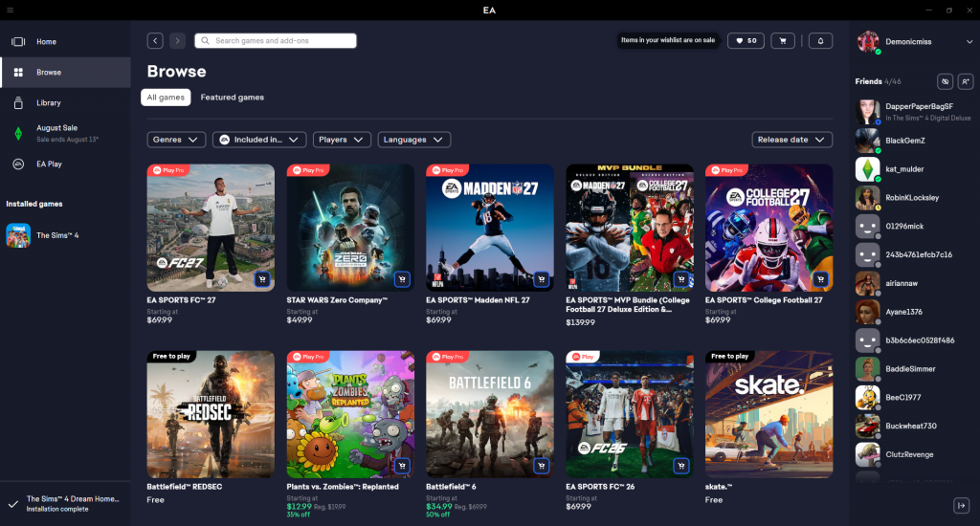Open the Battlefield REDSEC cover art
This screenshot has width=980, height=526.
coord(211,414)
